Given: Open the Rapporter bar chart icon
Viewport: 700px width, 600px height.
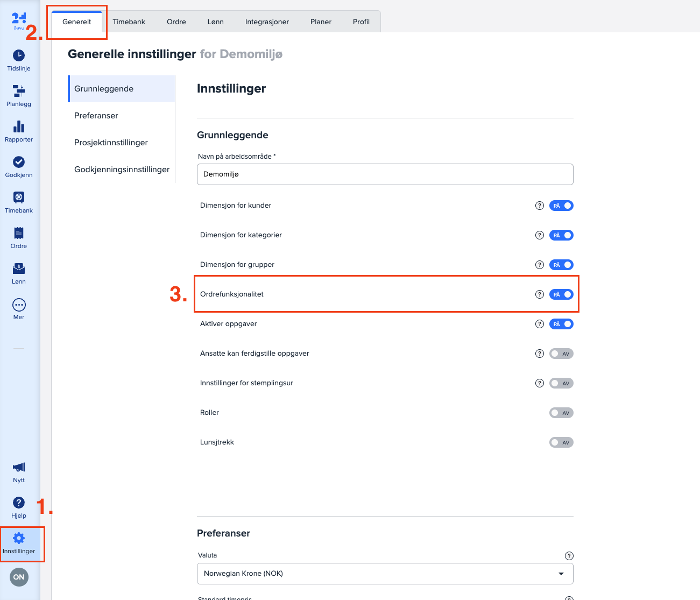Looking at the screenshot, I should click(x=19, y=126).
